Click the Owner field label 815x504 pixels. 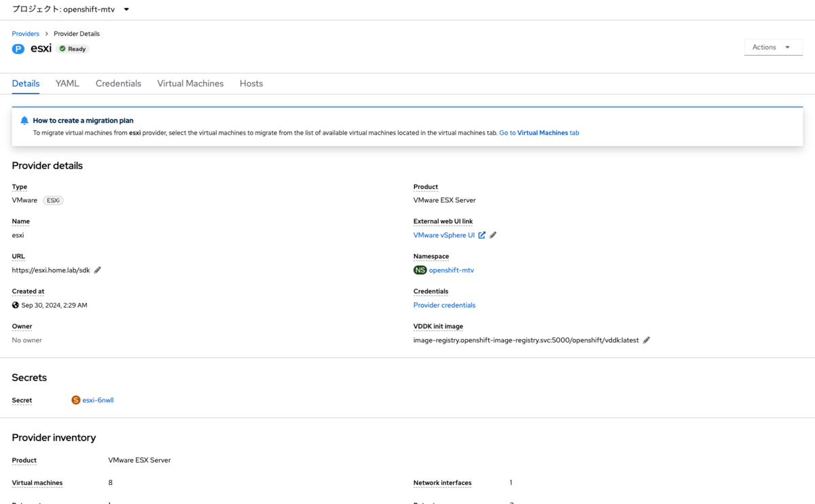click(22, 326)
